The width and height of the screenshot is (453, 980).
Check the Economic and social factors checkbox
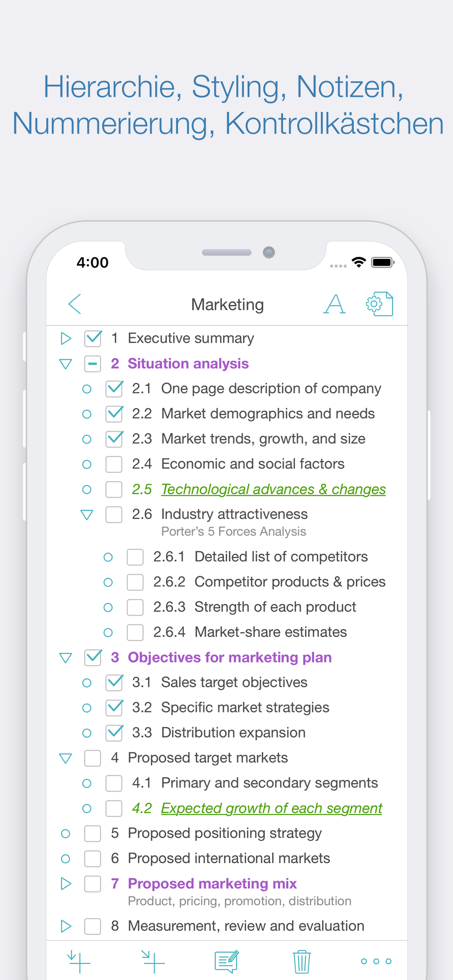click(114, 464)
